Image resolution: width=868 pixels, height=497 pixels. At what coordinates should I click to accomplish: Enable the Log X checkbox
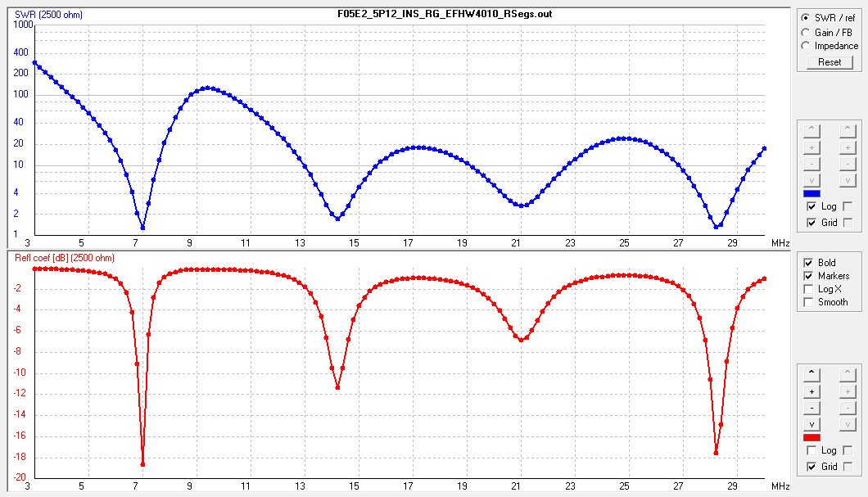810,289
